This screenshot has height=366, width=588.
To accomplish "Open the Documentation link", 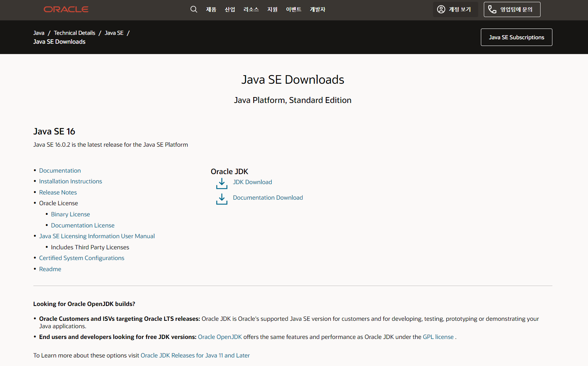I will 60,170.
